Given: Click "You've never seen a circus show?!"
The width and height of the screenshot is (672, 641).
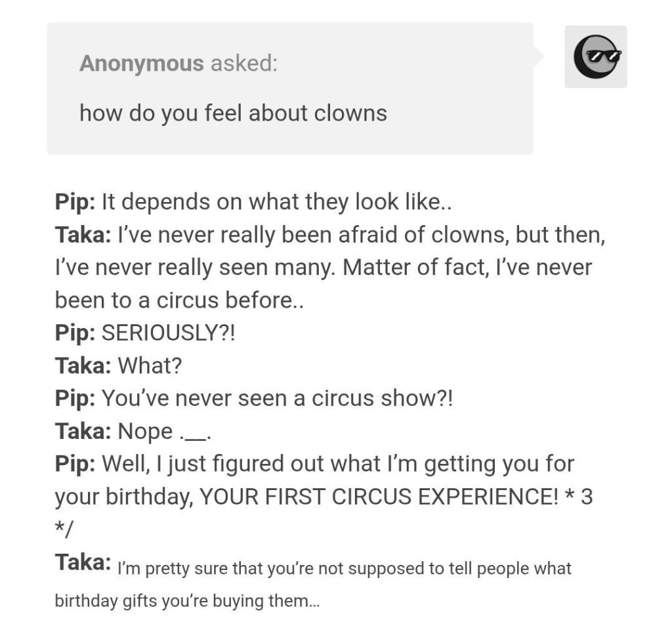Looking at the screenshot, I should tap(278, 398).
